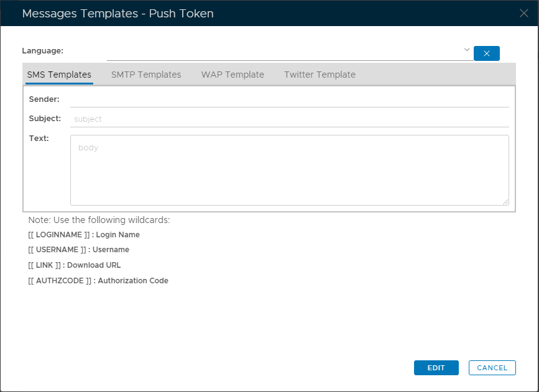Viewport: 539px width, 392px height.
Task: Click the Sender label
Action: [x=44, y=99]
